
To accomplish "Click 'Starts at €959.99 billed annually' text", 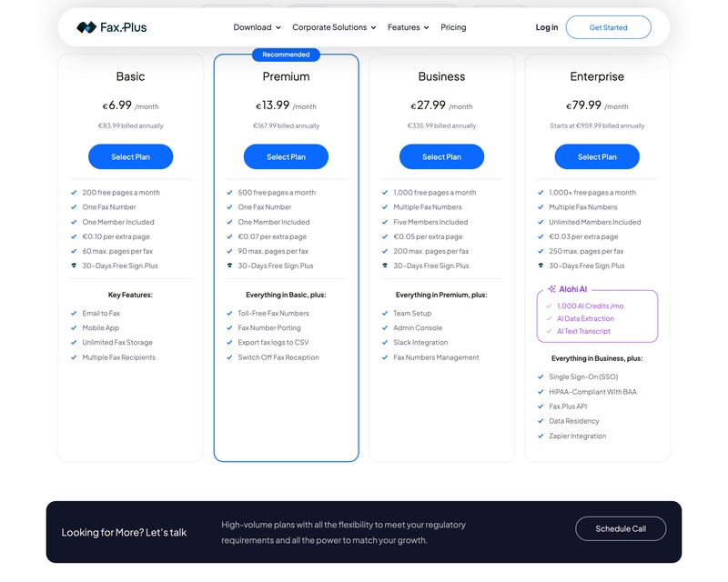I will [597, 125].
